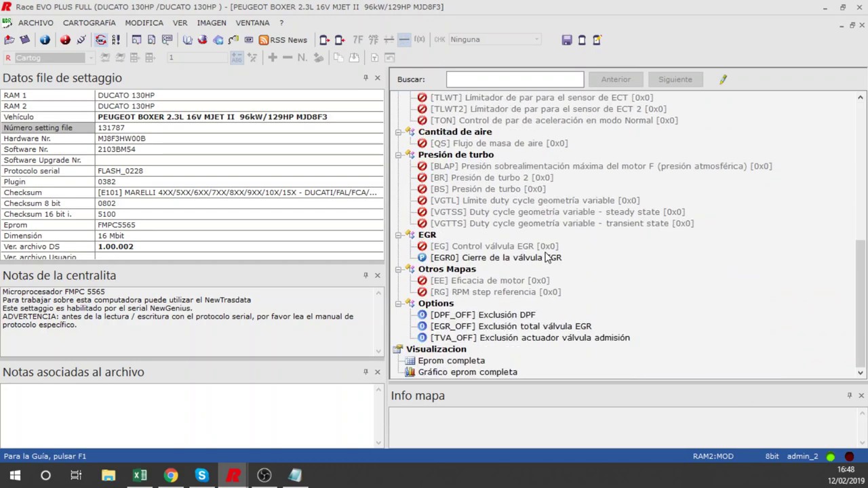The width and height of the screenshot is (868, 488).
Task: Click the minus icon in second toolbar
Action: pyautogui.click(x=288, y=58)
